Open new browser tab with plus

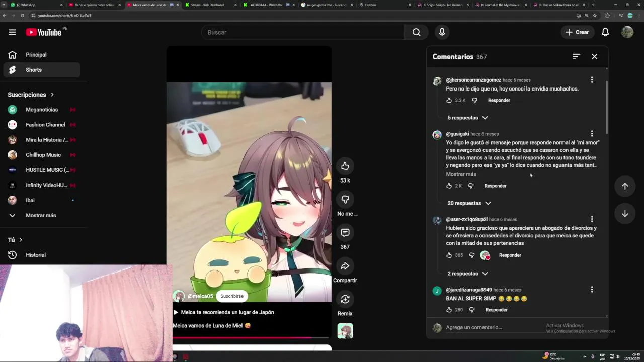point(593,5)
